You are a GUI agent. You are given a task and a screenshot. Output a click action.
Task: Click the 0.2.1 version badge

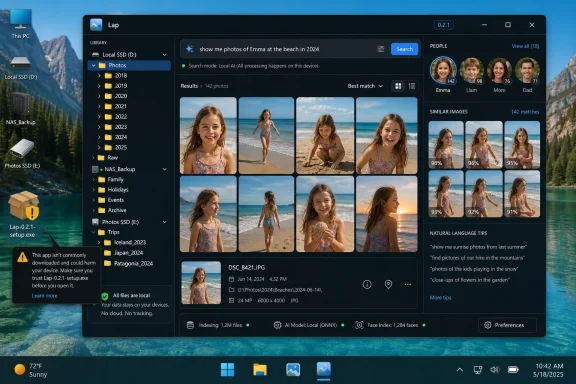443,25
